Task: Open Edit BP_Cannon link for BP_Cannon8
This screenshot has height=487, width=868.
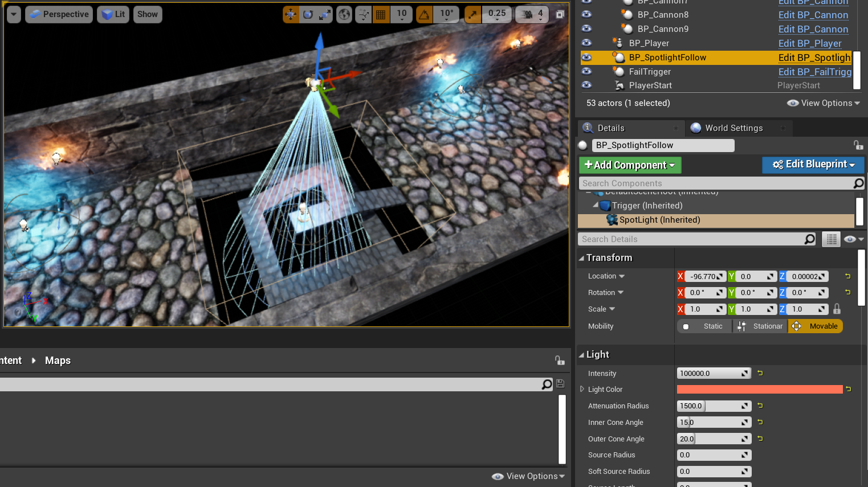Action: pyautogui.click(x=813, y=15)
